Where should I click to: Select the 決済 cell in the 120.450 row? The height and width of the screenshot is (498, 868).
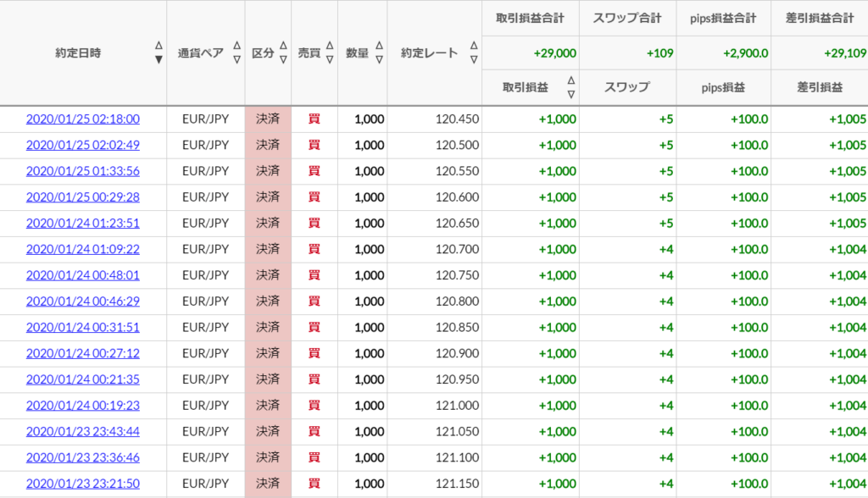click(268, 119)
